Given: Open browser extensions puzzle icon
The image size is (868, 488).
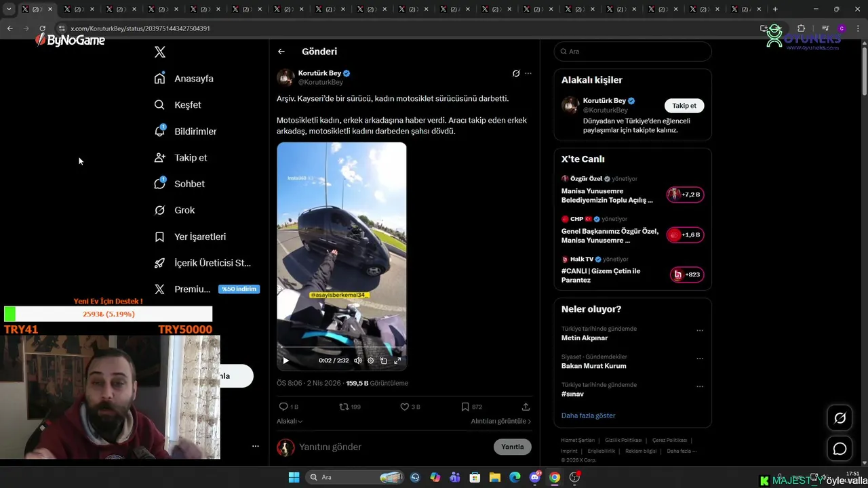Looking at the screenshot, I should pos(801,28).
